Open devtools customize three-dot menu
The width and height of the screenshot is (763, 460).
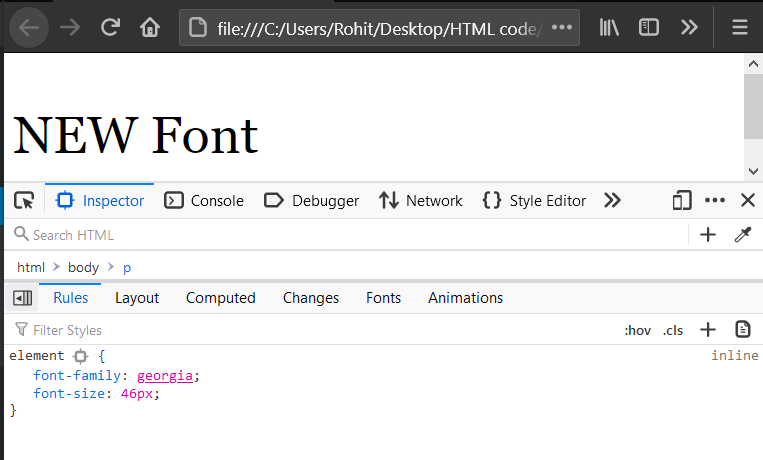715,200
